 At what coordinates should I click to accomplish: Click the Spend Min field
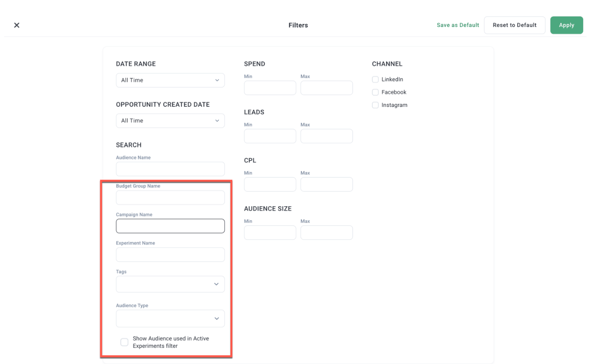[x=270, y=87]
